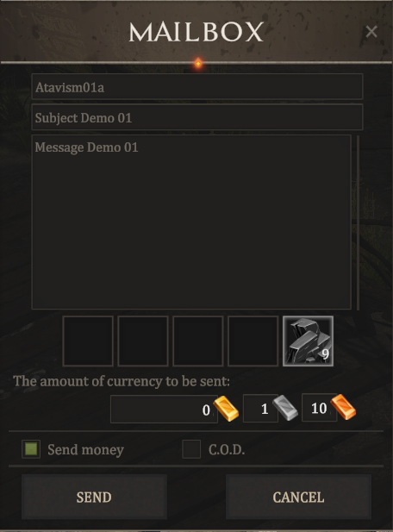
Task: Focus the recipient field containing Atavism01a
Action: 197,87
